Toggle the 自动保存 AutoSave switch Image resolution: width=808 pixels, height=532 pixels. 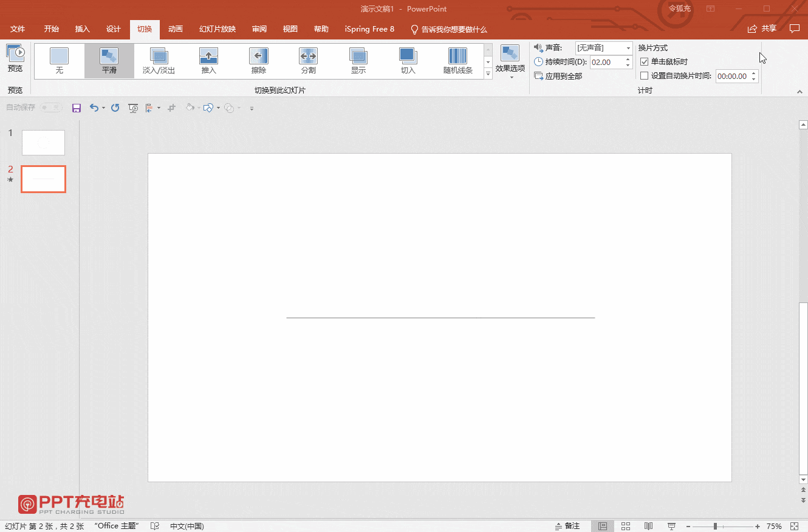tap(51, 107)
